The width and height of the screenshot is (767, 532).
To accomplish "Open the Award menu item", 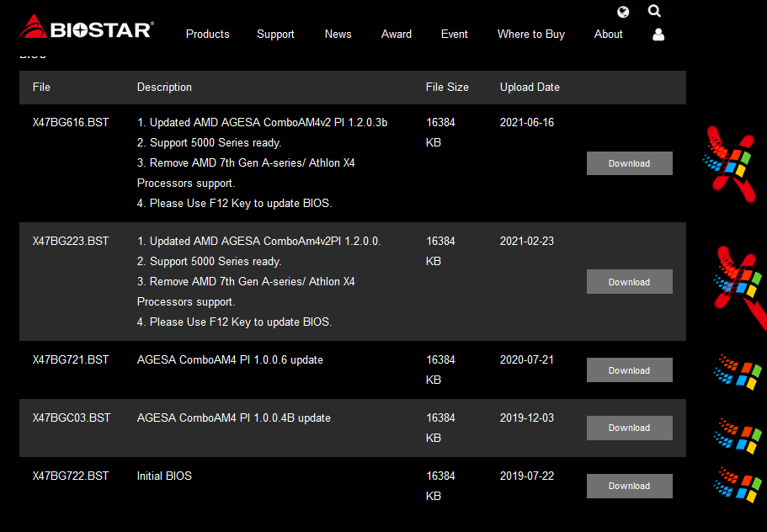I will [397, 35].
